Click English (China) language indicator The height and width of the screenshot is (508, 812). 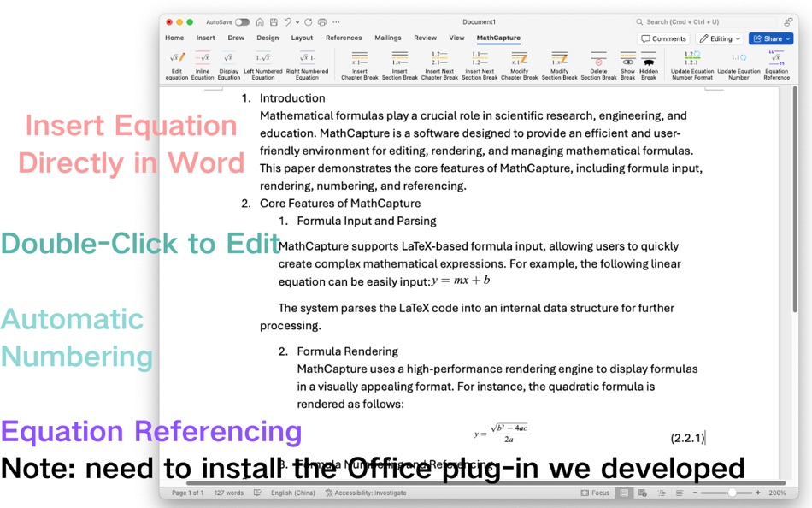click(293, 493)
